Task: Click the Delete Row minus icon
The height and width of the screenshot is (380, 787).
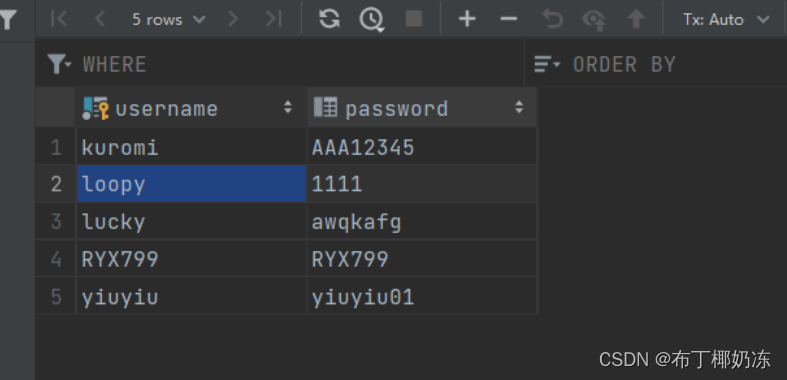Action: [x=508, y=19]
